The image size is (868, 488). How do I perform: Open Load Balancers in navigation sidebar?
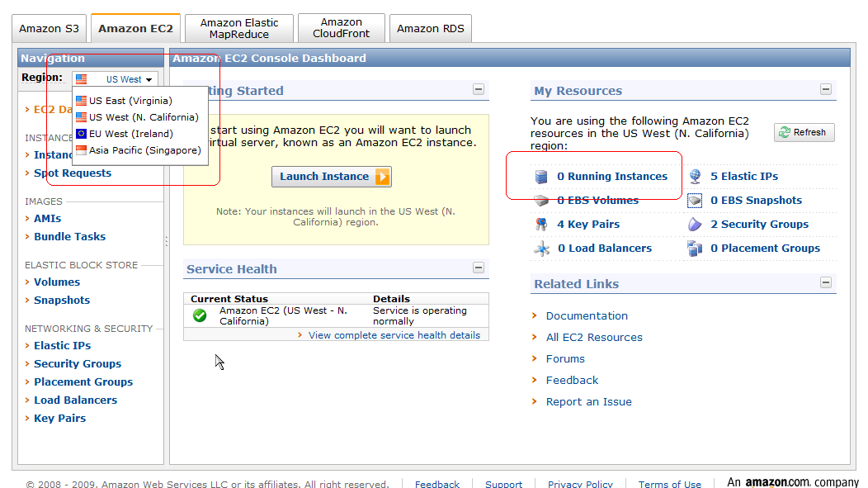tap(76, 400)
